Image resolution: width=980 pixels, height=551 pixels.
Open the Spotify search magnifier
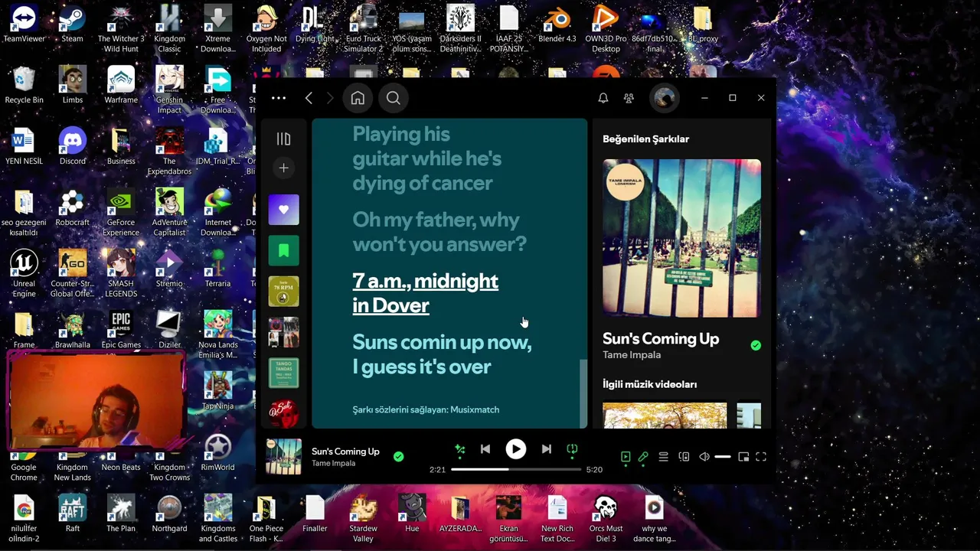pyautogui.click(x=394, y=98)
